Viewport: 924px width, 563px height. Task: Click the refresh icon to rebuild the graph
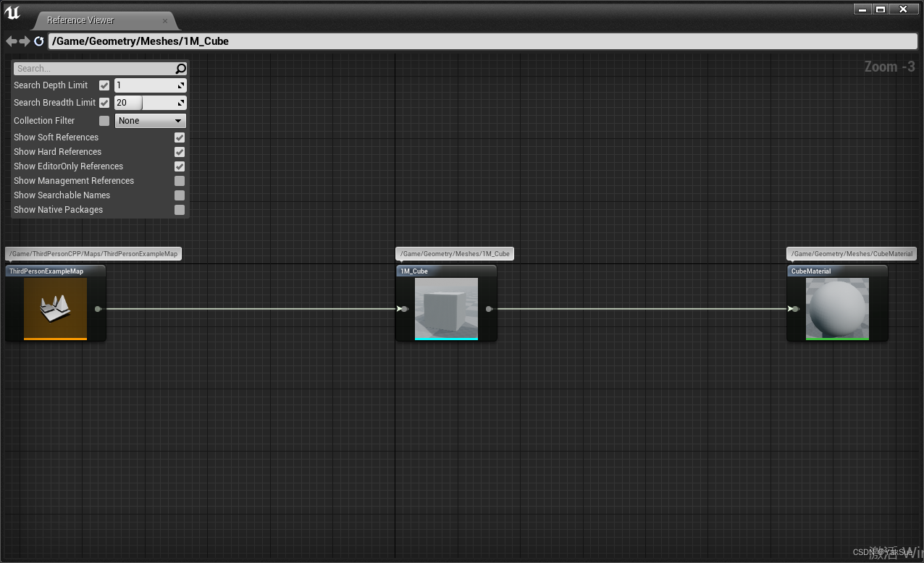click(x=39, y=41)
